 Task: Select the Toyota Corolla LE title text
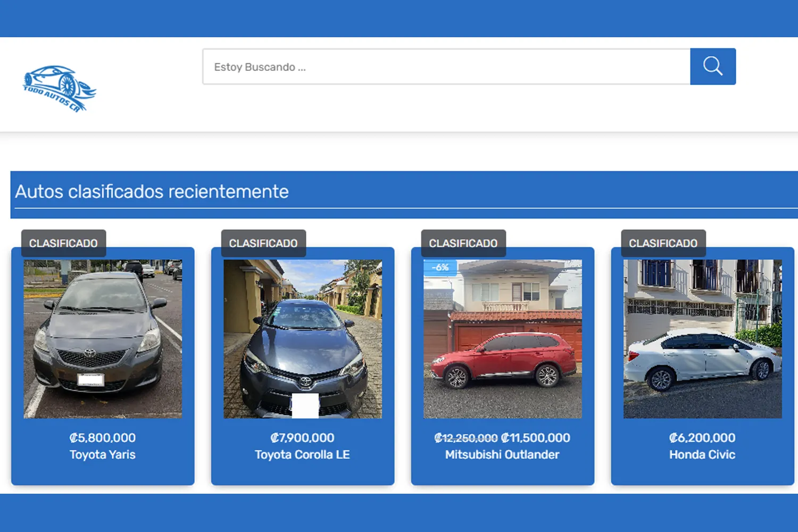(x=302, y=454)
